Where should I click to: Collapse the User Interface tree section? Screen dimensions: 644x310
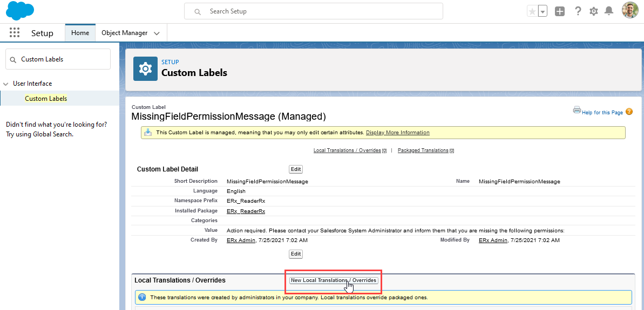point(6,84)
